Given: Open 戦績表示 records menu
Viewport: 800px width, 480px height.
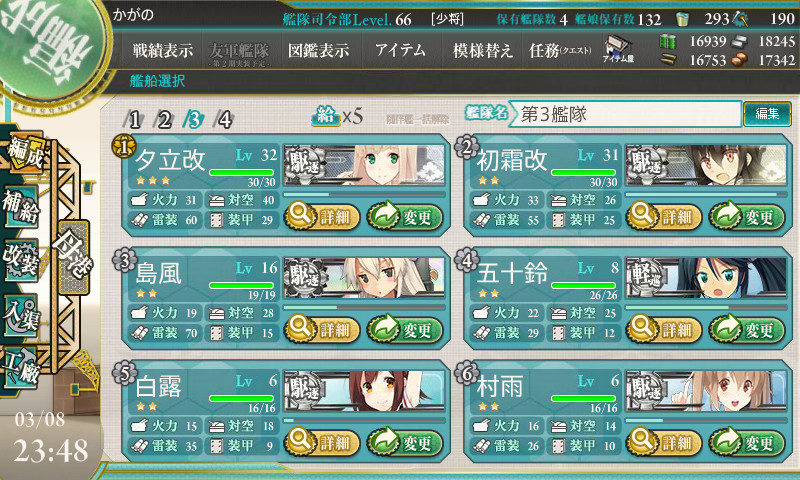Looking at the screenshot, I should [x=163, y=50].
